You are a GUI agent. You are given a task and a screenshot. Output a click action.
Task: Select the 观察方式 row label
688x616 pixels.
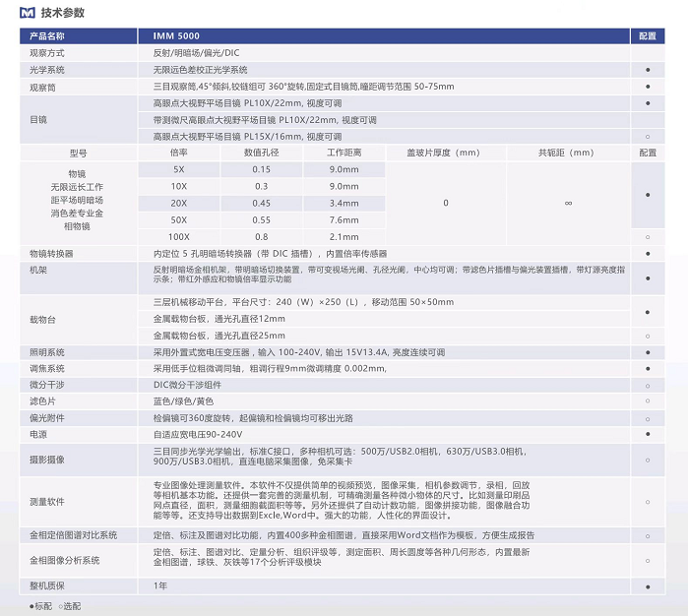pos(47,53)
